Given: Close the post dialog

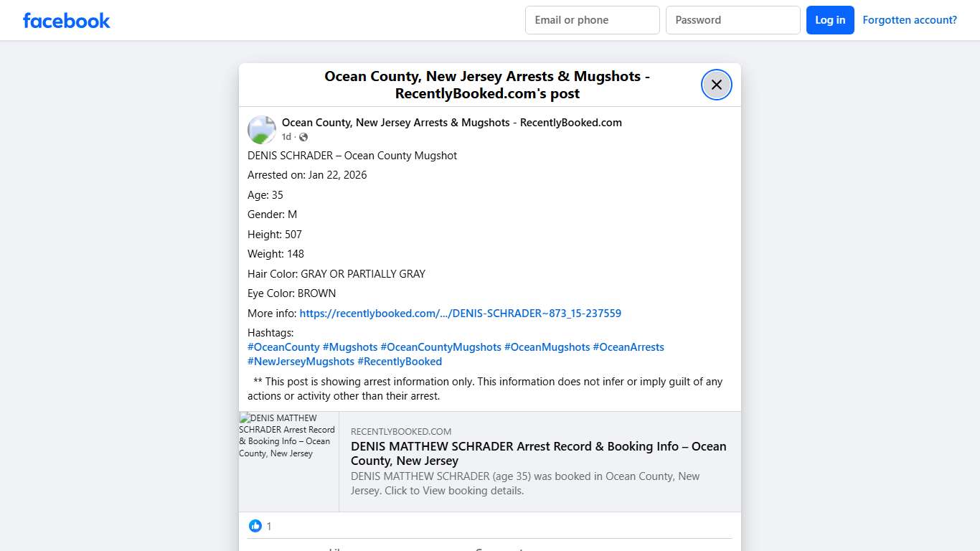Looking at the screenshot, I should coord(716,85).
